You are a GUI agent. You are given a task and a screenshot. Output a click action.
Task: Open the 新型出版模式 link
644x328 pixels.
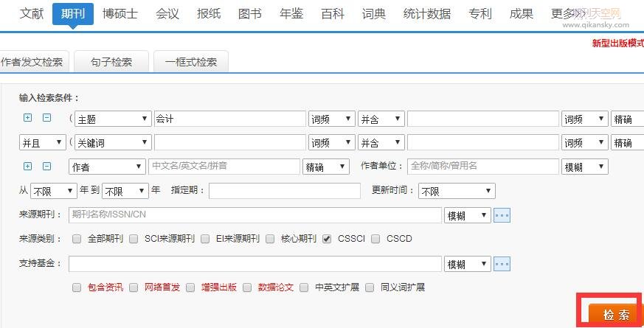click(617, 43)
